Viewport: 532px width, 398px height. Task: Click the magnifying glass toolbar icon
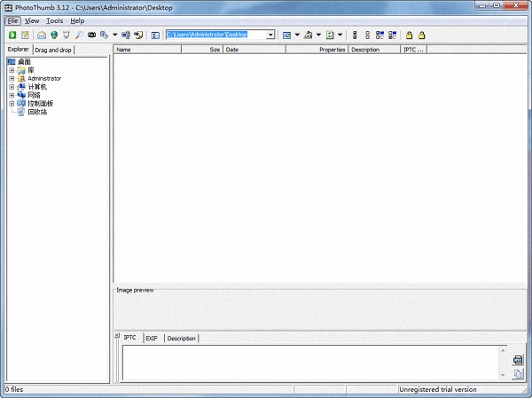[79, 35]
